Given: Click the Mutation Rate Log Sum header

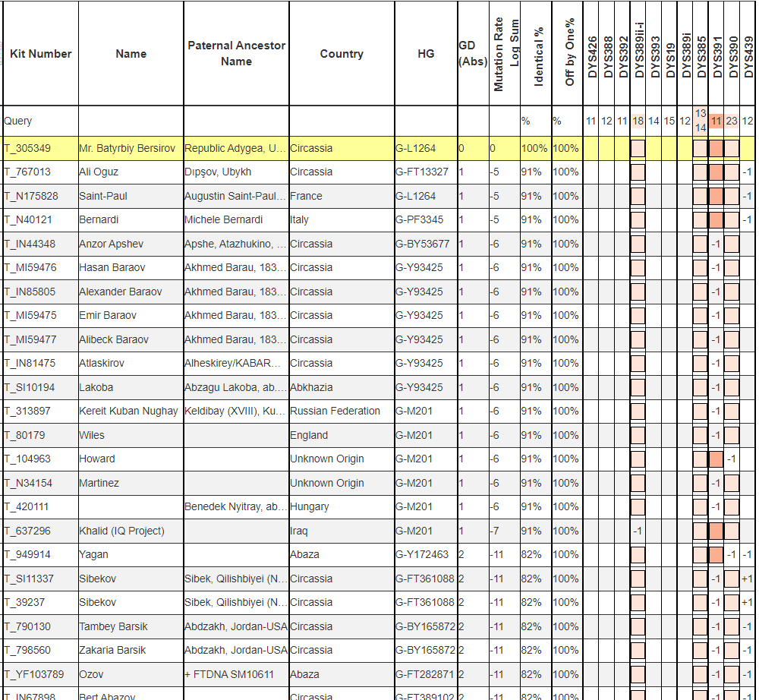Looking at the screenshot, I should click(x=505, y=53).
